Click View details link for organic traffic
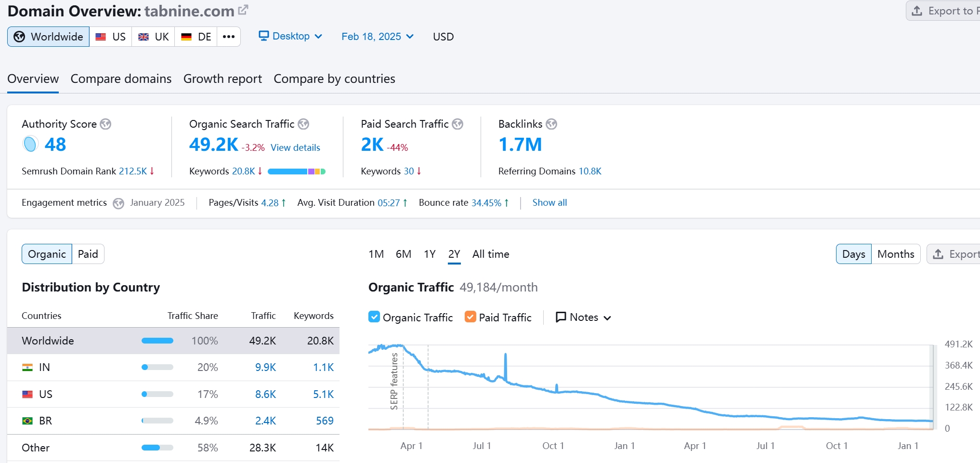 pos(295,147)
